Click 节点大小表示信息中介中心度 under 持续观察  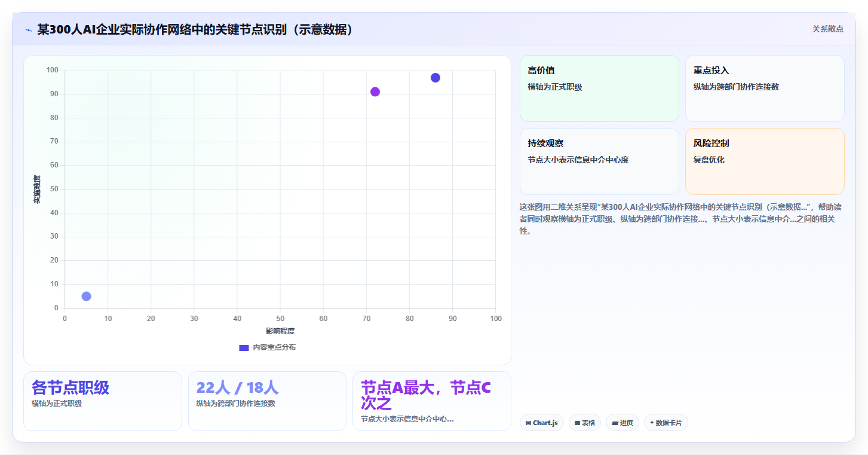coord(578,160)
